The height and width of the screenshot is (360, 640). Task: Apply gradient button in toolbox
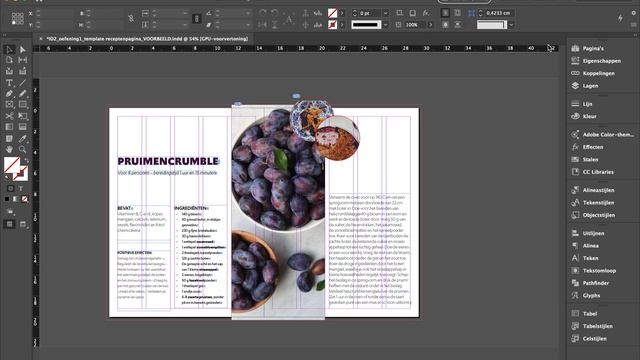coord(16,199)
